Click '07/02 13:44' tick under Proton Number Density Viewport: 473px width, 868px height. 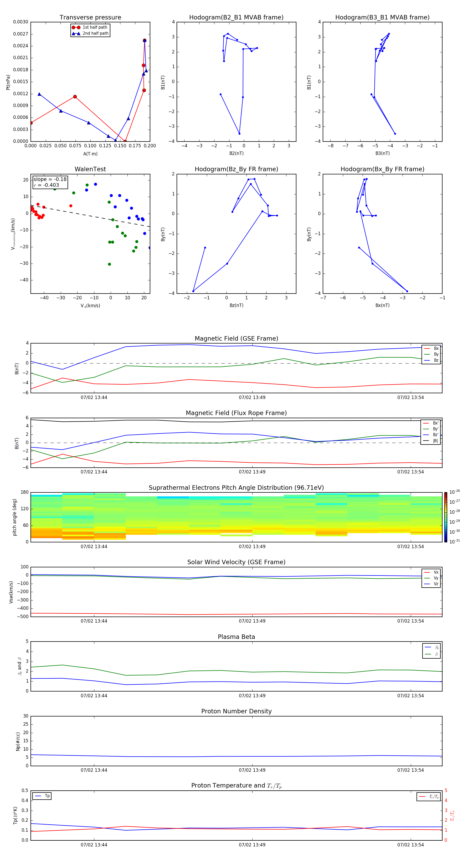(94, 770)
